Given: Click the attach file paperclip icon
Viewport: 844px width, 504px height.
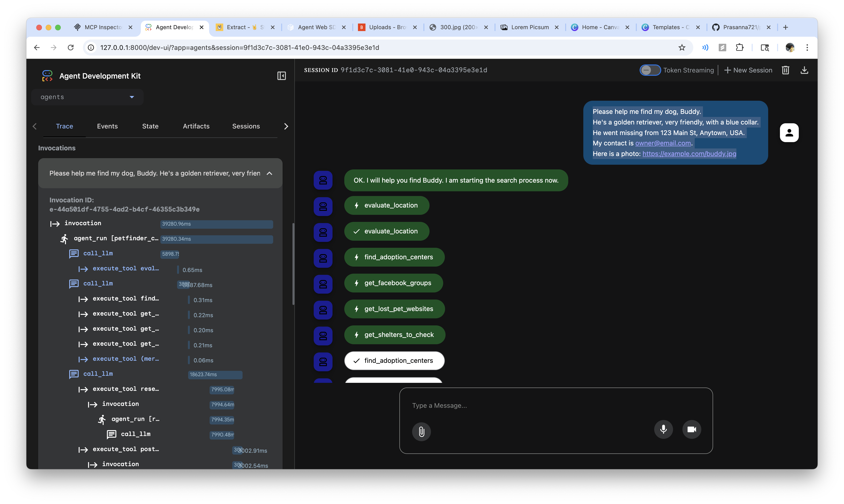Looking at the screenshot, I should coord(421,432).
